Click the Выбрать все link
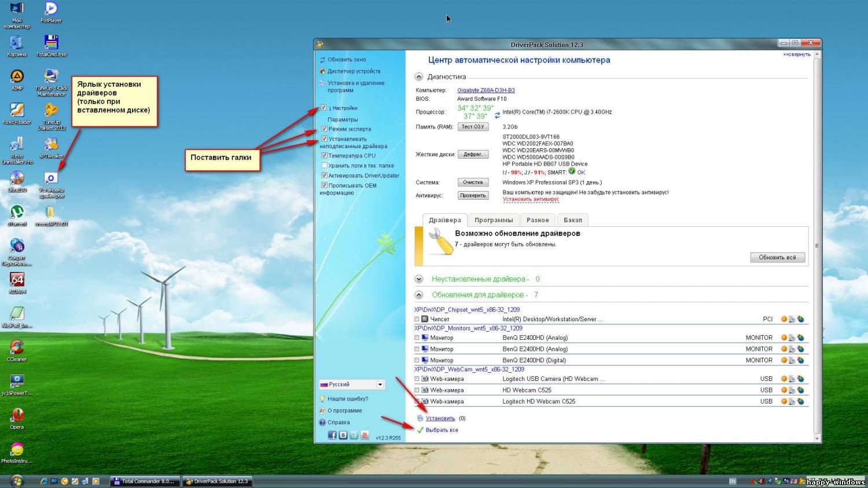This screenshot has width=868, height=488. click(442, 430)
